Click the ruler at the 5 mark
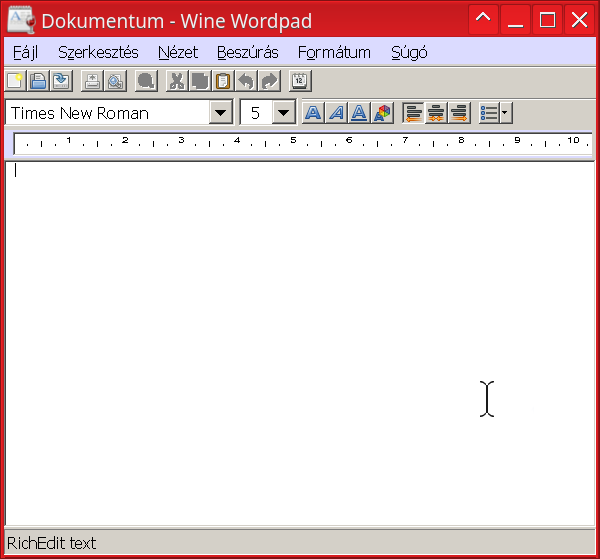This screenshot has height=559, width=600. pos(293,141)
